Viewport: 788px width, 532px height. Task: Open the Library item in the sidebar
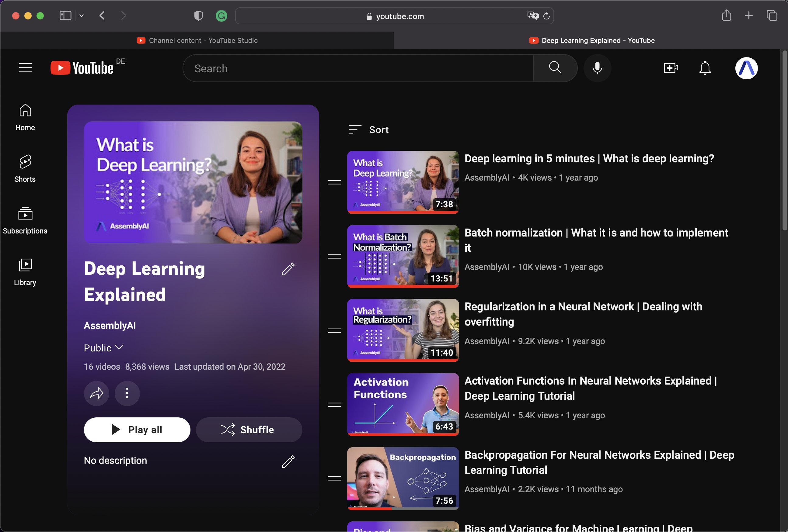click(x=25, y=272)
